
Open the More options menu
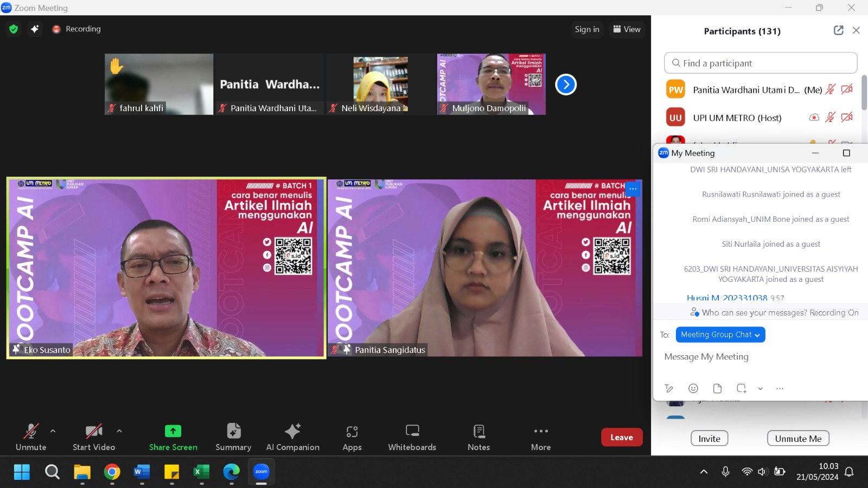tap(541, 437)
